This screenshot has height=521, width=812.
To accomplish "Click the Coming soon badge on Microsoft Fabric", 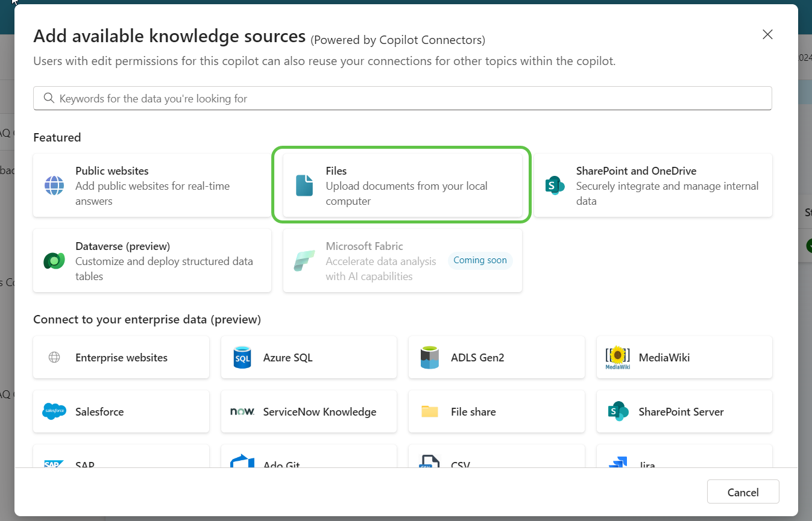I will [x=480, y=260].
